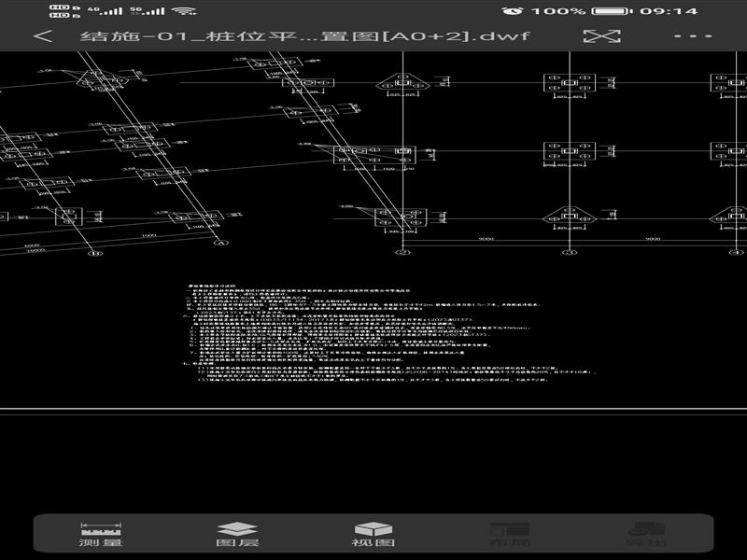Open the 图层 layers panel
Image resolution: width=747 pixels, height=560 pixels.
coord(237,534)
